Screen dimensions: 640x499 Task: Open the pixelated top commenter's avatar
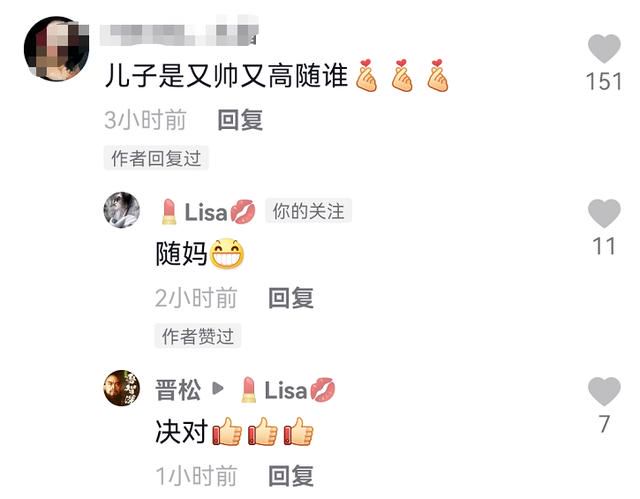tap(57, 49)
